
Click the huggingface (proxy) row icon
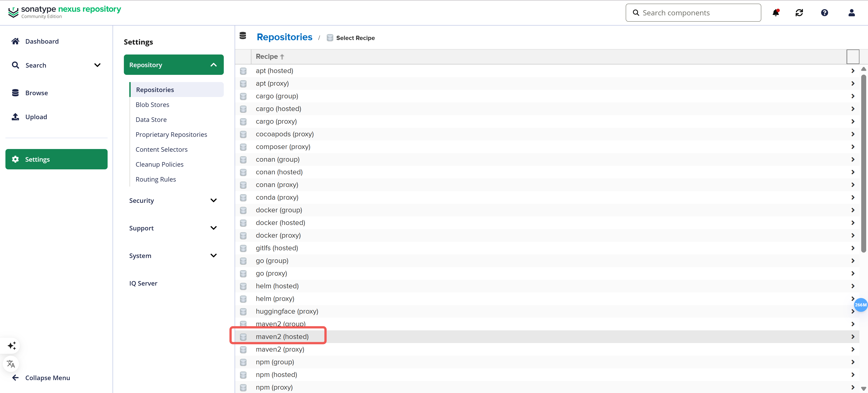tap(243, 311)
